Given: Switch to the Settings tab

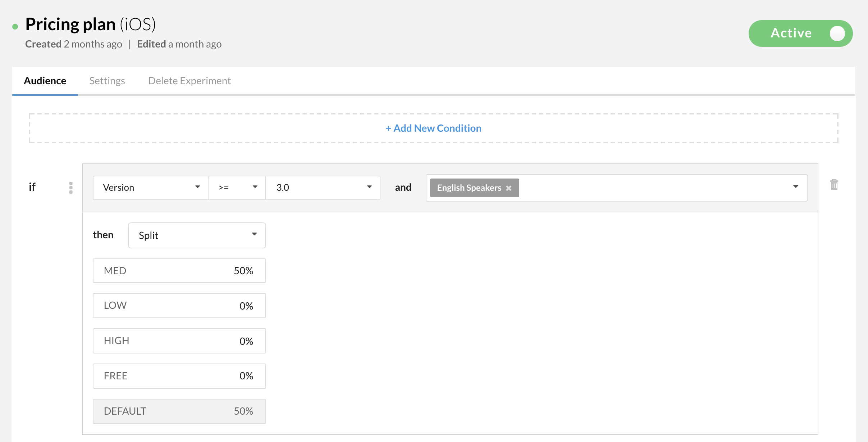Looking at the screenshot, I should [107, 81].
